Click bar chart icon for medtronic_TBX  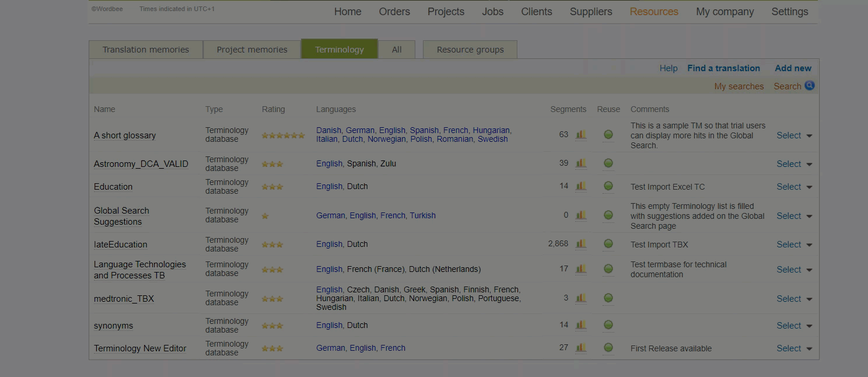(x=580, y=298)
